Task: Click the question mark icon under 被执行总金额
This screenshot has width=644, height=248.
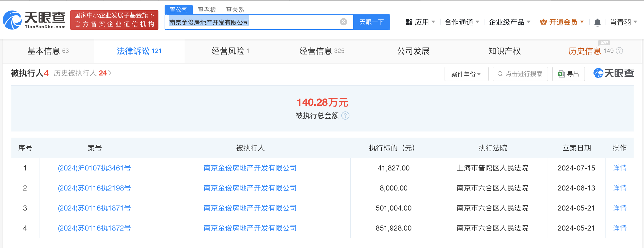Action: pyautogui.click(x=346, y=116)
